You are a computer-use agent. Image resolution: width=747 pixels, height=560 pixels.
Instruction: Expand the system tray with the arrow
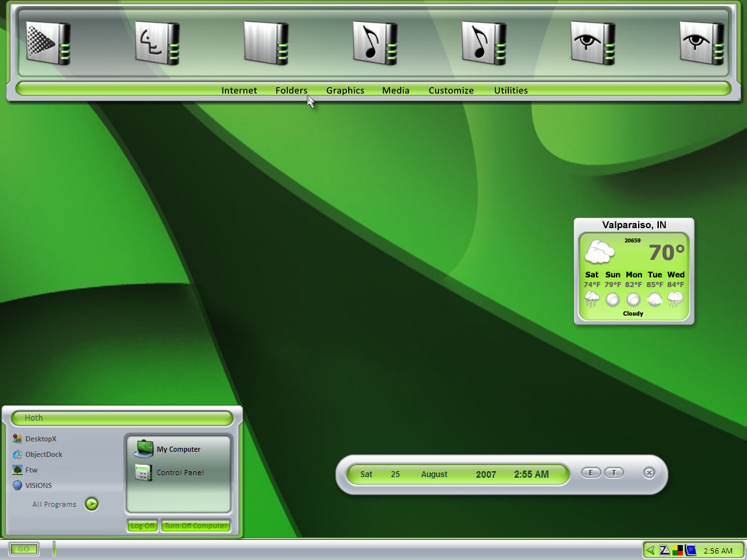coord(650,550)
